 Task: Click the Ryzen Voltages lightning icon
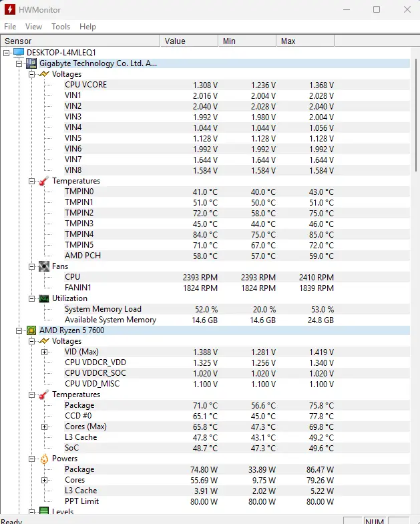coord(44,341)
